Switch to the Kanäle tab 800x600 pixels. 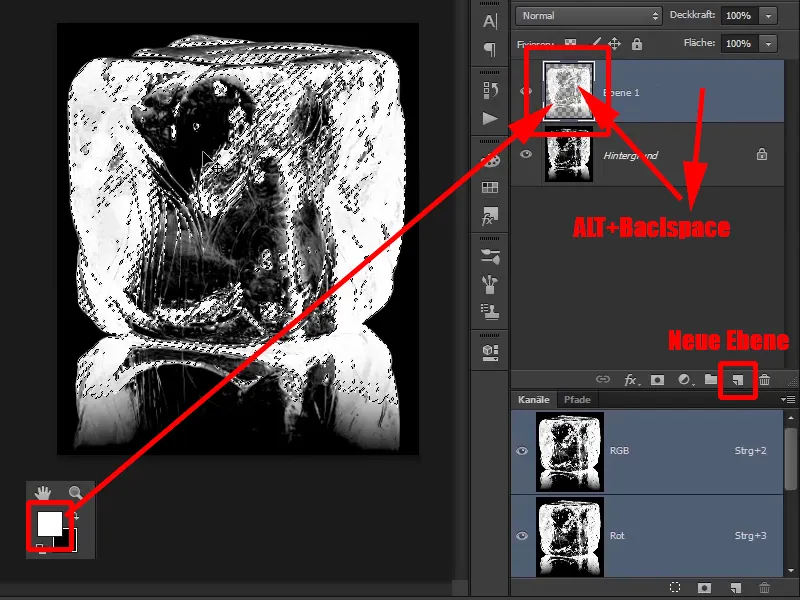click(x=534, y=399)
